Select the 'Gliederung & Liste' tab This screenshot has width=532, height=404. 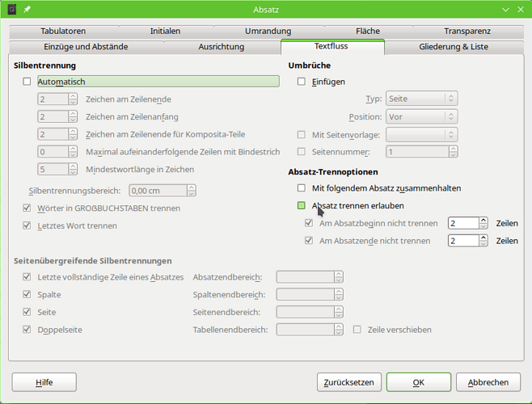point(453,47)
